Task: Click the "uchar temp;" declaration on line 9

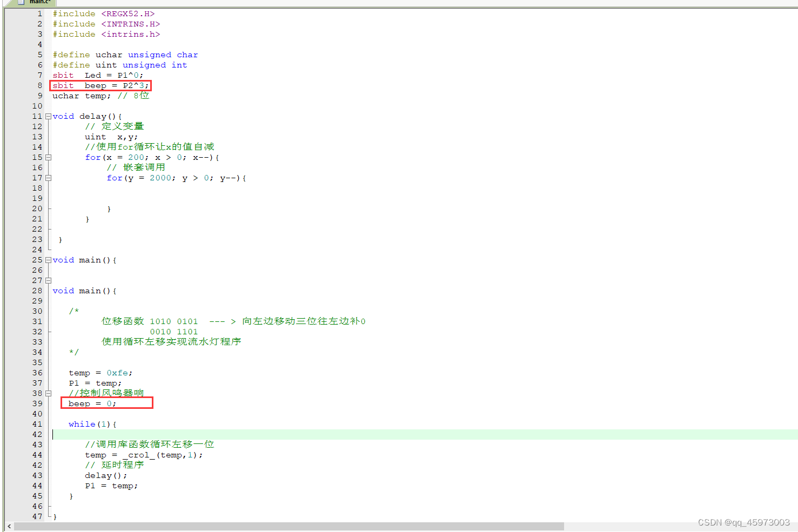Action: tap(82, 96)
